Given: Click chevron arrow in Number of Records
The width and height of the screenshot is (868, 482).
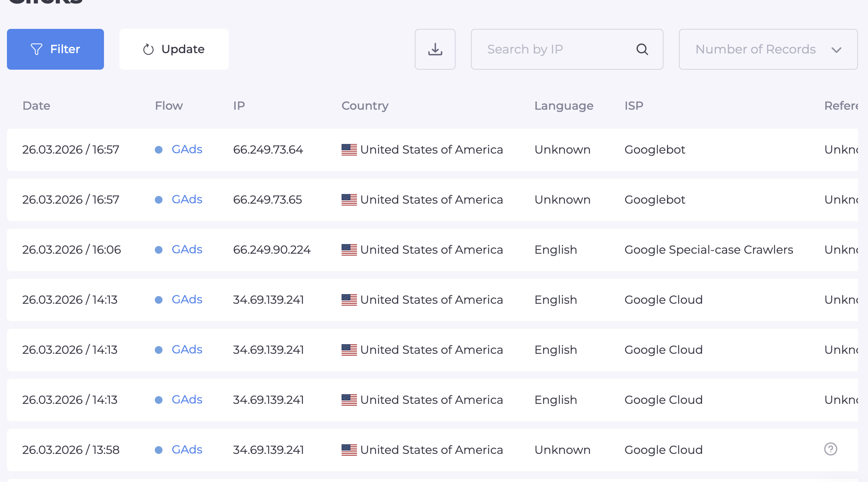Looking at the screenshot, I should click(836, 50).
